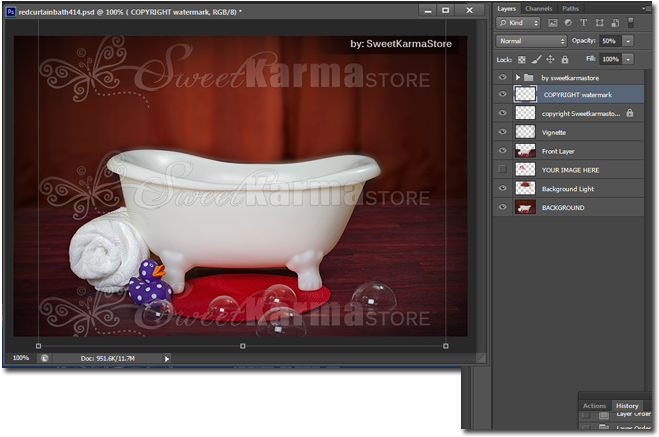The width and height of the screenshot is (659, 437).
Task: Select the Vignette layer name
Action: coord(554,132)
